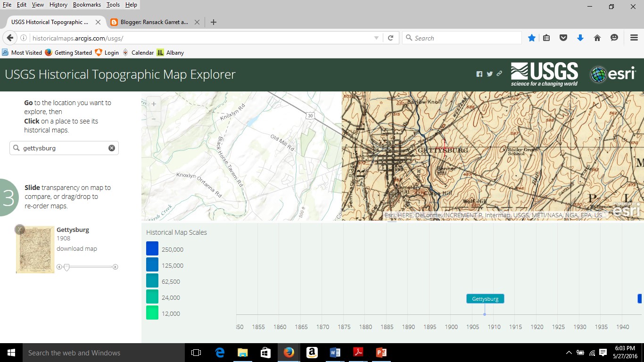
Task: Bookmark this page with the star
Action: pyautogui.click(x=532, y=38)
